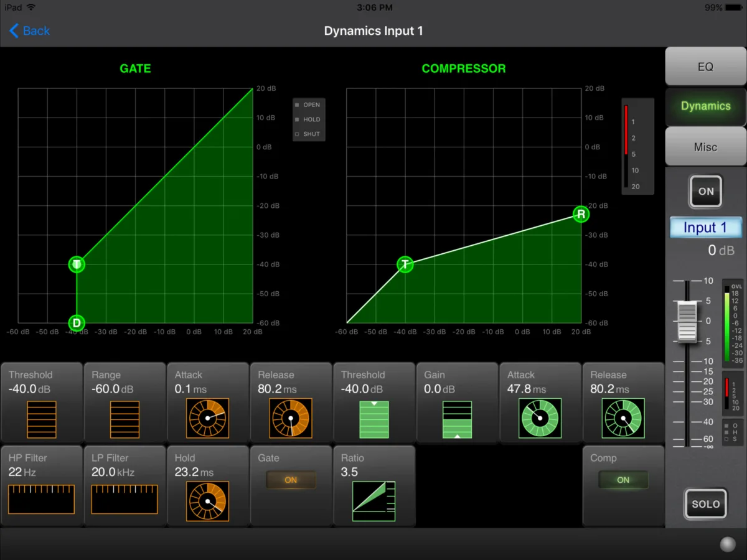Image resolution: width=747 pixels, height=560 pixels.
Task: Click the gate OPEN state indicator
Action: click(308, 105)
